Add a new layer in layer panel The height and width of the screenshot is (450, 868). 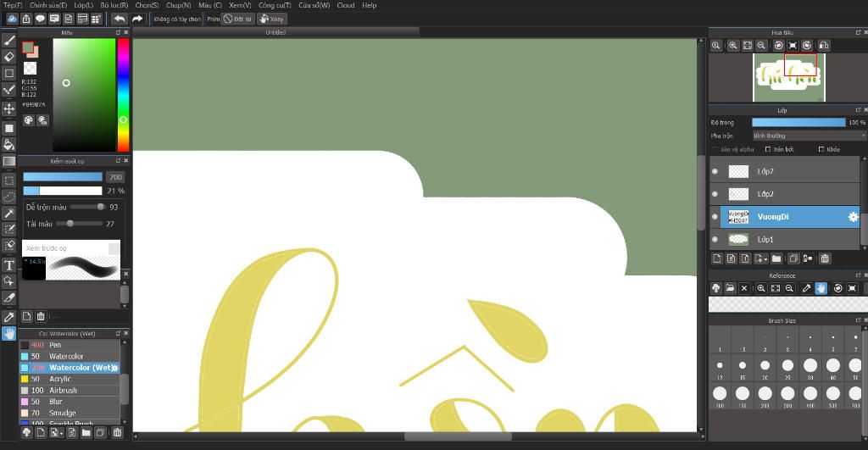717,258
